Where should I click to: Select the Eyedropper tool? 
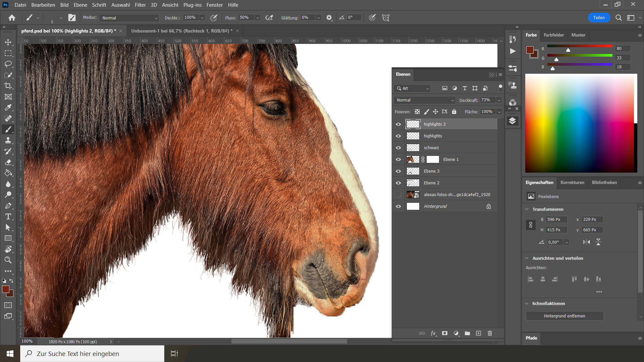coord(8,108)
